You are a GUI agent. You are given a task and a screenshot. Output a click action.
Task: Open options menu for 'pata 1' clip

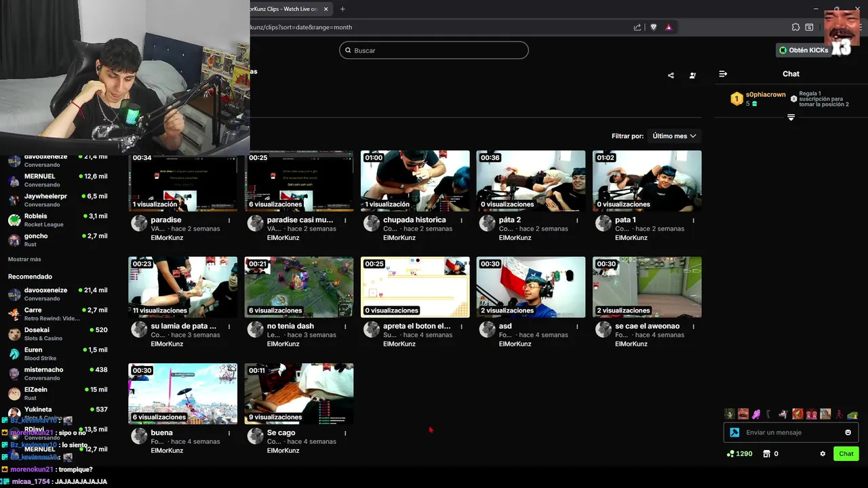[693, 220]
